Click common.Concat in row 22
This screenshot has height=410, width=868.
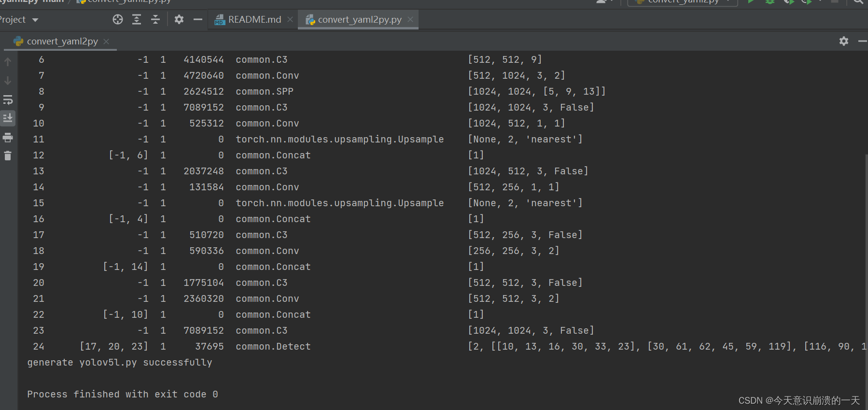[x=273, y=314]
